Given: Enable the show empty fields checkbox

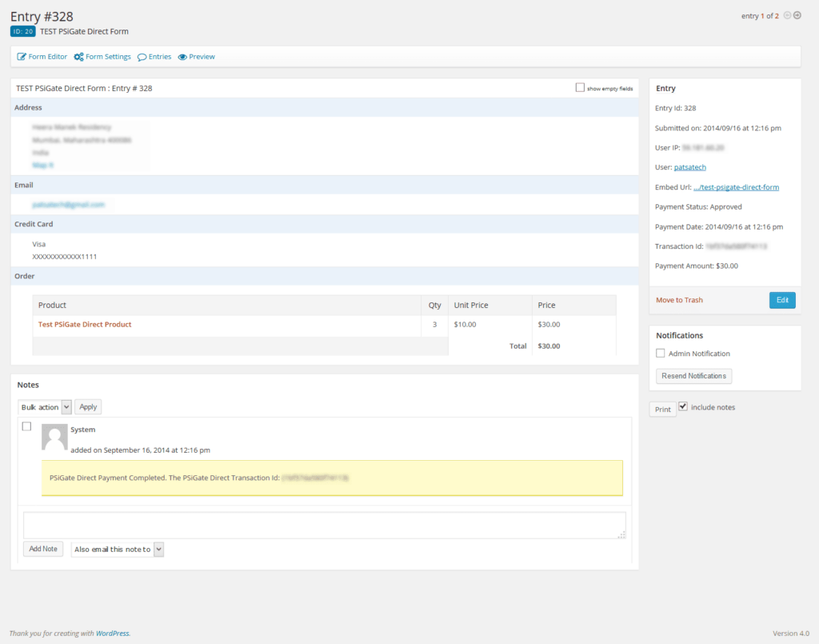Looking at the screenshot, I should point(580,88).
